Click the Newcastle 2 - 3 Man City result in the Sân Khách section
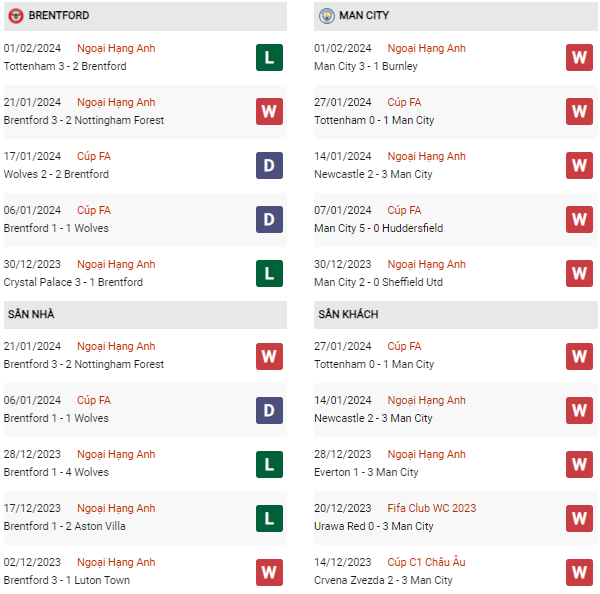The width and height of the screenshot is (600, 594). click(x=373, y=418)
